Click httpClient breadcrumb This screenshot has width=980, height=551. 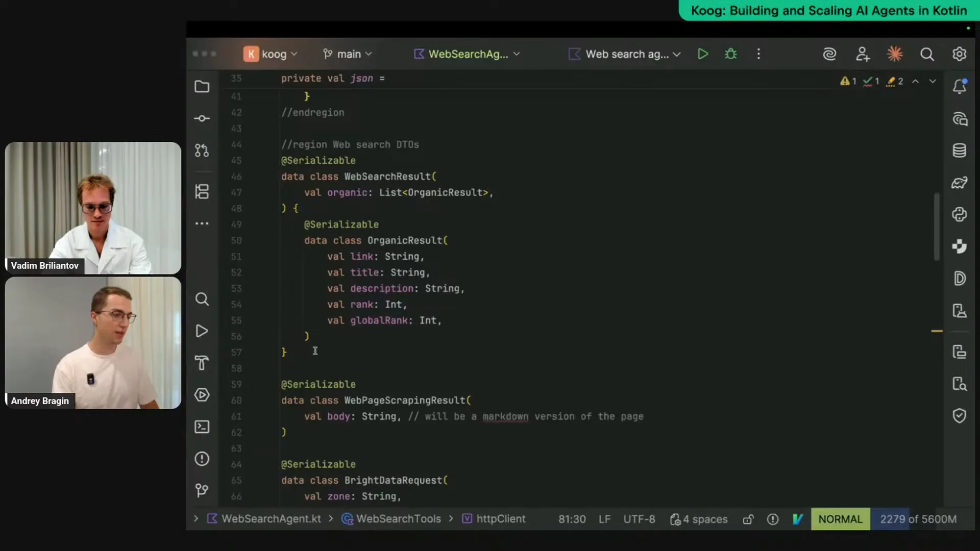tap(494, 519)
